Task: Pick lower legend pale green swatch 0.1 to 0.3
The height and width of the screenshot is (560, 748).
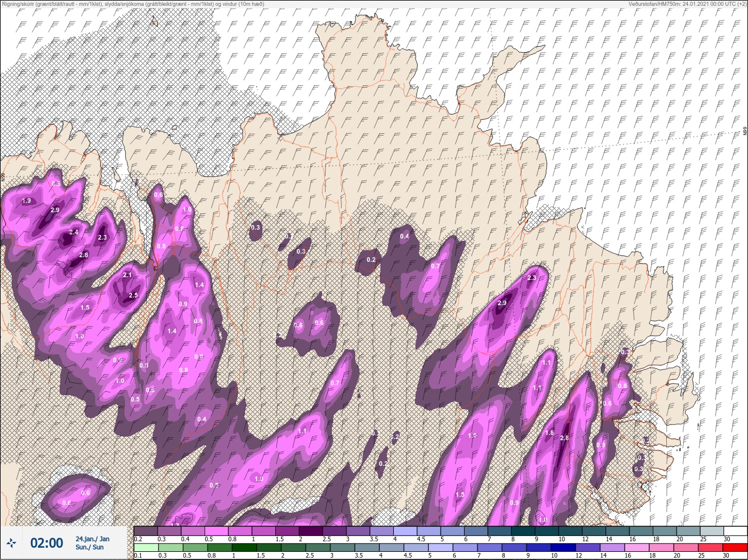Action: point(146,548)
